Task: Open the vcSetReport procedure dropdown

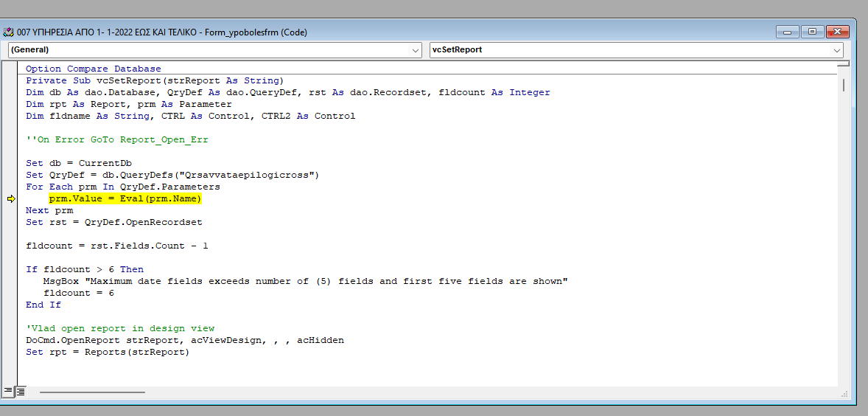Action: click(837, 50)
